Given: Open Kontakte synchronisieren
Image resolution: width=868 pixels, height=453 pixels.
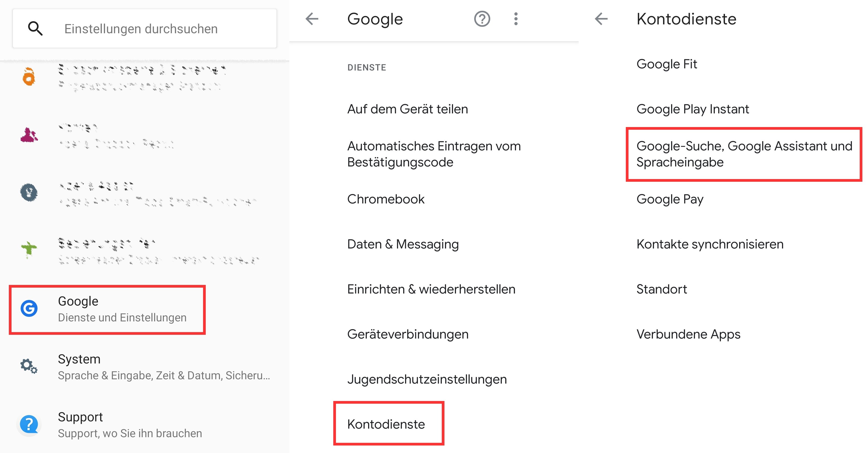Looking at the screenshot, I should pos(723,244).
